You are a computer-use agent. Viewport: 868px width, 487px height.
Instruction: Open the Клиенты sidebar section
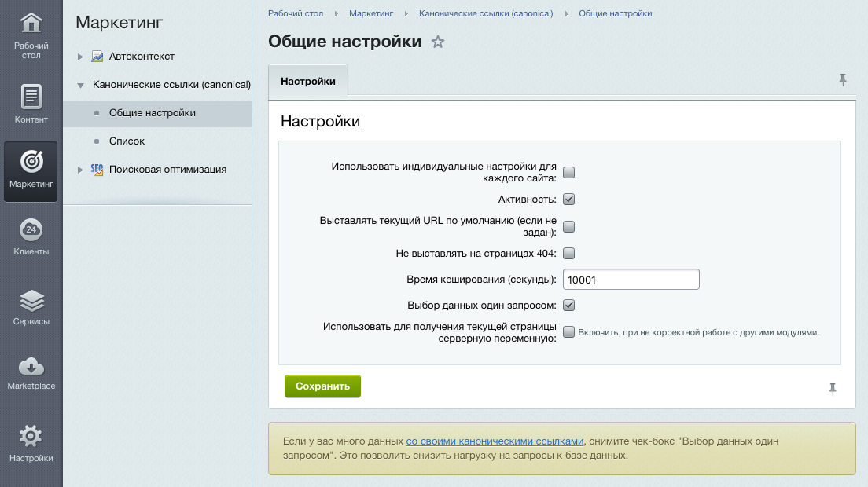(31, 236)
